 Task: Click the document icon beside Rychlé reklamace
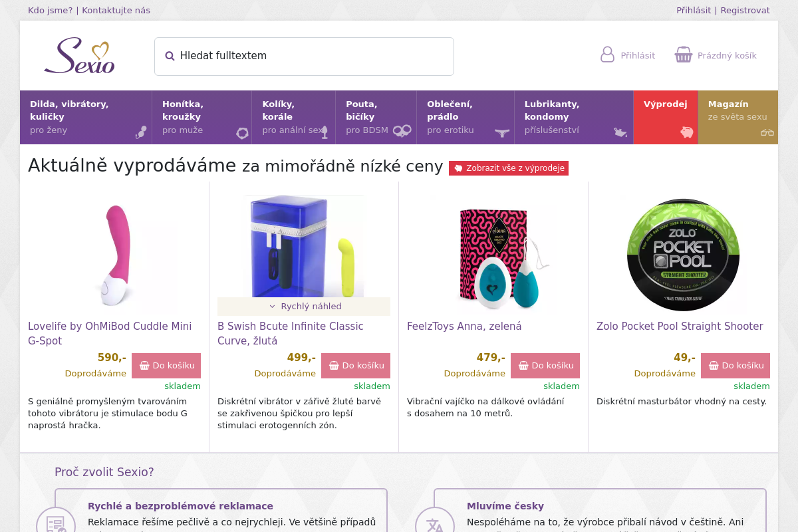[x=56, y=525]
